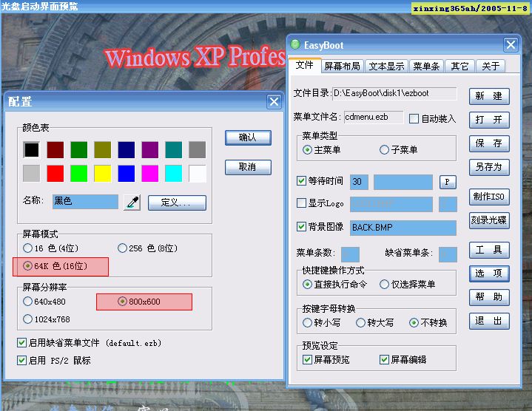Viewport: 532px width, 411px height.
Task: Switch to the 文本显示 tab
Action: (386, 66)
